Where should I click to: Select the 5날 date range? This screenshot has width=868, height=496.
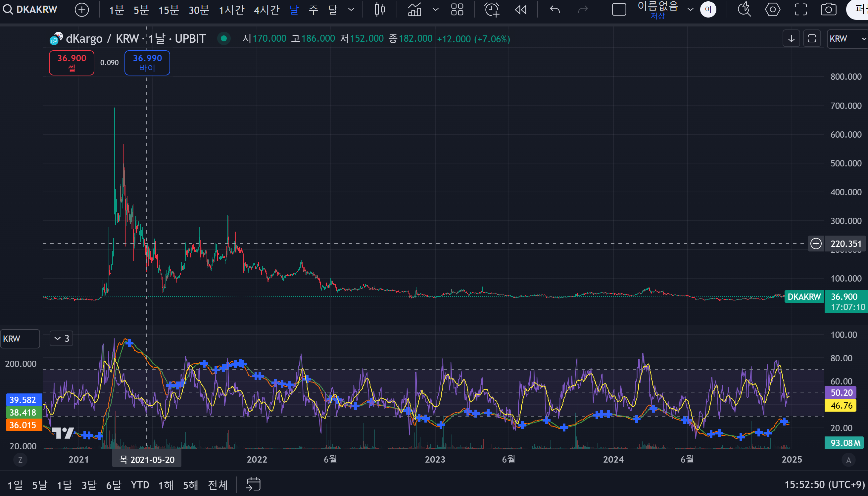click(40, 485)
